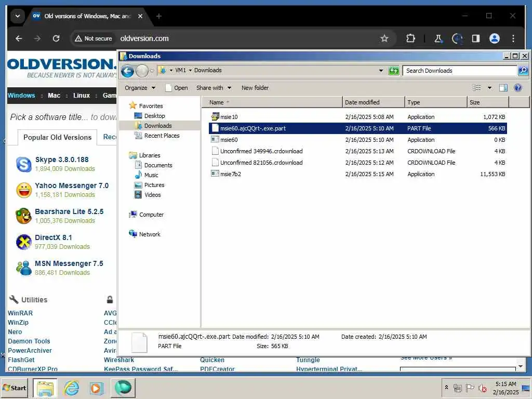The width and height of the screenshot is (532, 399).
Task: Reload the oldversion.com page in Chrome
Action: point(56,38)
